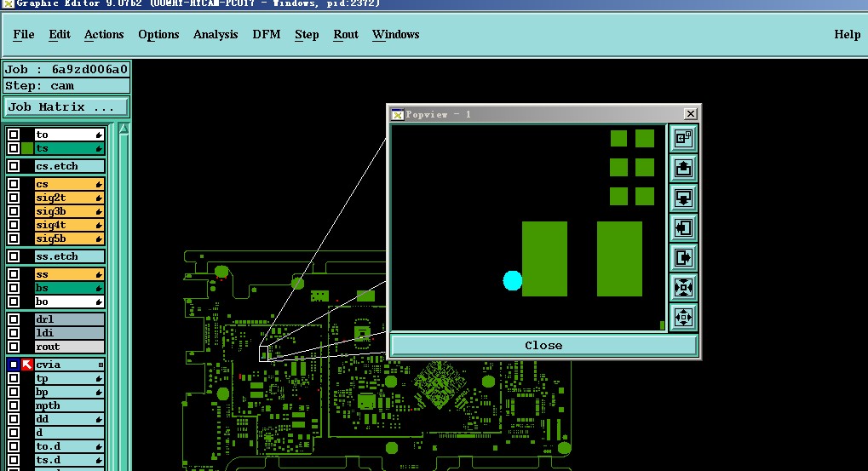Select the d layer name
The image size is (868, 471).
coord(69,433)
